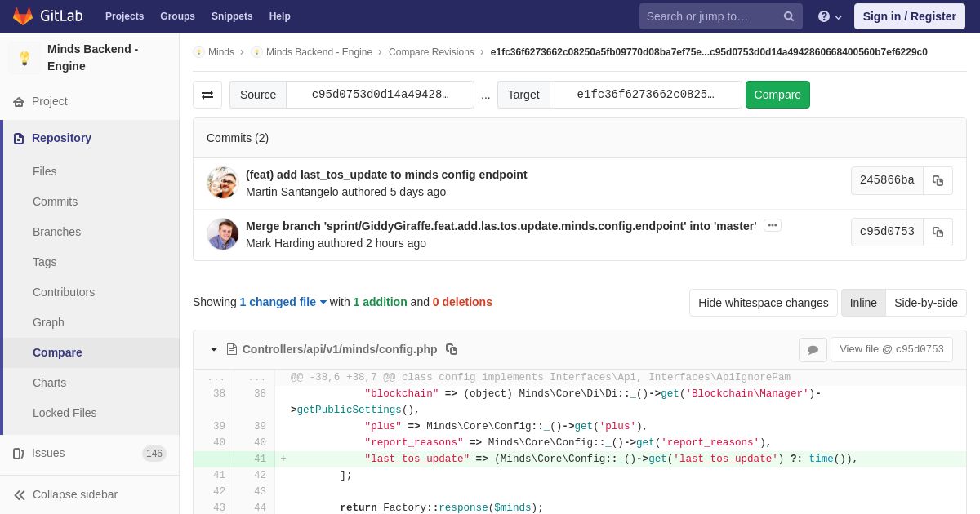Open Branches in Repository sidebar

56,232
